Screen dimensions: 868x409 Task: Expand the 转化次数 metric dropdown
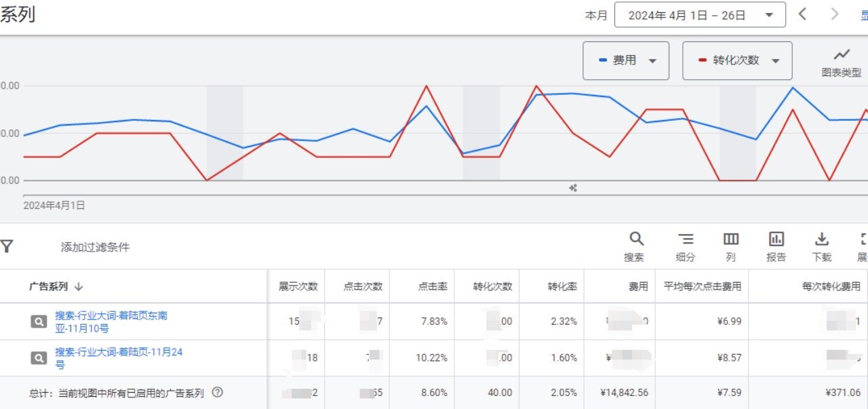(x=776, y=61)
